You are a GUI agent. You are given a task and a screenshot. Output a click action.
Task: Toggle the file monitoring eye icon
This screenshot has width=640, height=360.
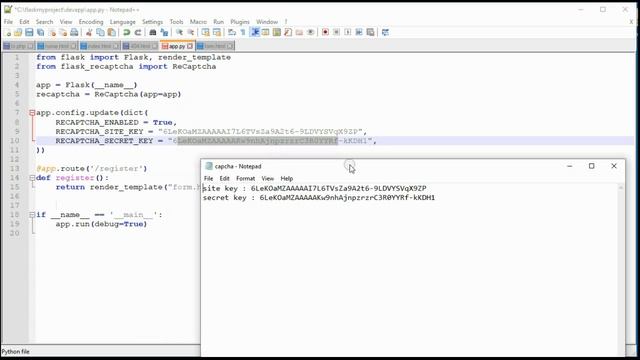[311, 32]
